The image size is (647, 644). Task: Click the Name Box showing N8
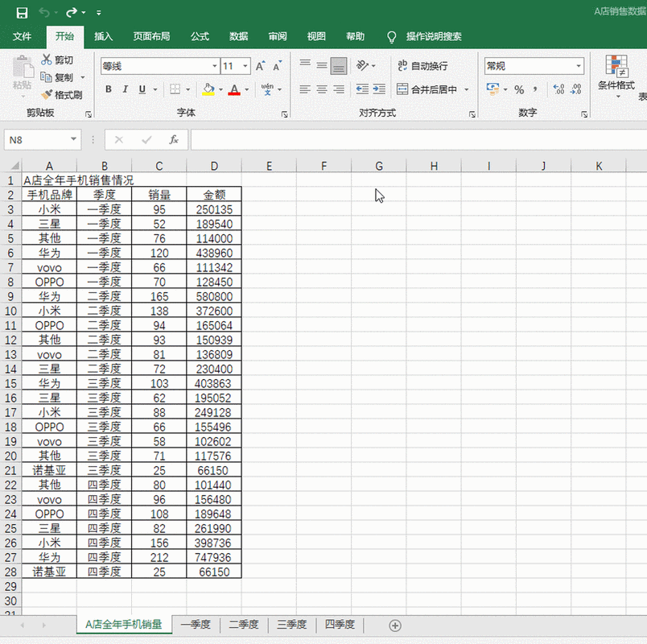(38, 139)
